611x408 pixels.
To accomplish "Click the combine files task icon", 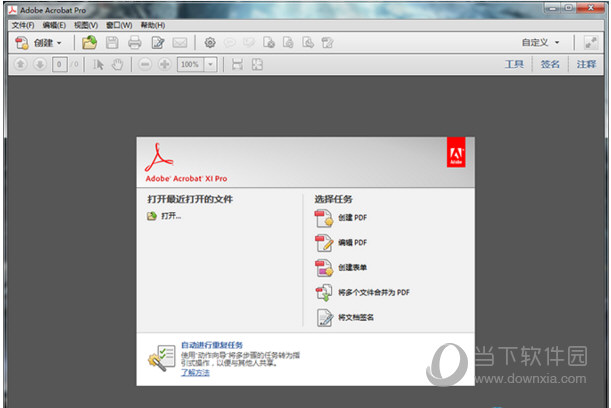I will point(324,293).
